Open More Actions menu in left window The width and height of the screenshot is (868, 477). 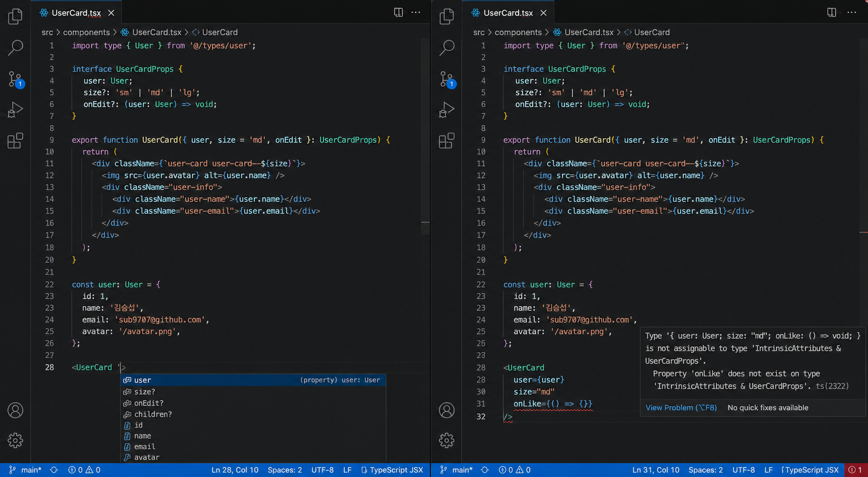[416, 12]
